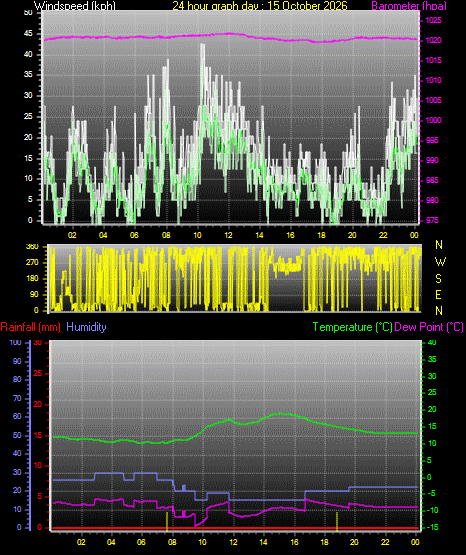Click the '1020' barometer scale value
Image resolution: width=466 pixels, height=555 pixels.
coord(433,40)
